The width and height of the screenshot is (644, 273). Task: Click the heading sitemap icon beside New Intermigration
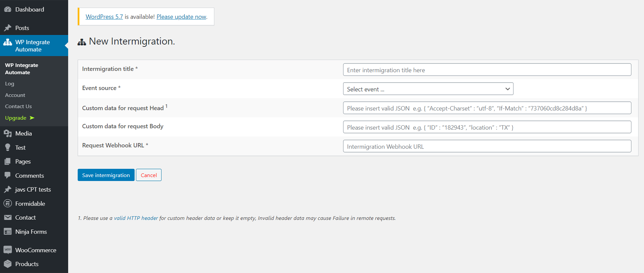(x=82, y=42)
